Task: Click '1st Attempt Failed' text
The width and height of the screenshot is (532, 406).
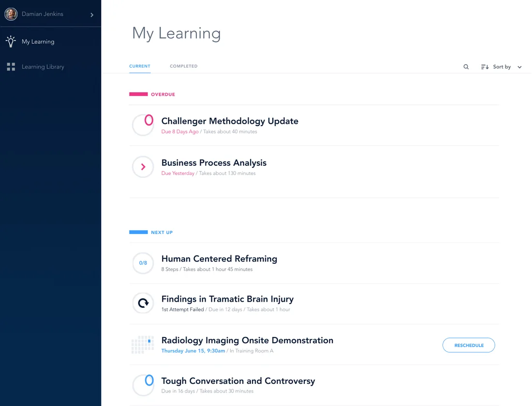Action: point(182,309)
